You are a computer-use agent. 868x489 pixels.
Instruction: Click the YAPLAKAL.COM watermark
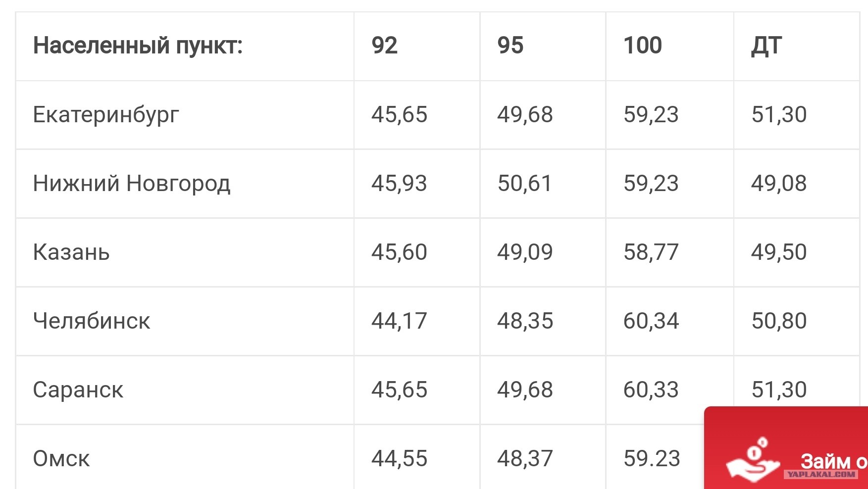tap(821, 474)
